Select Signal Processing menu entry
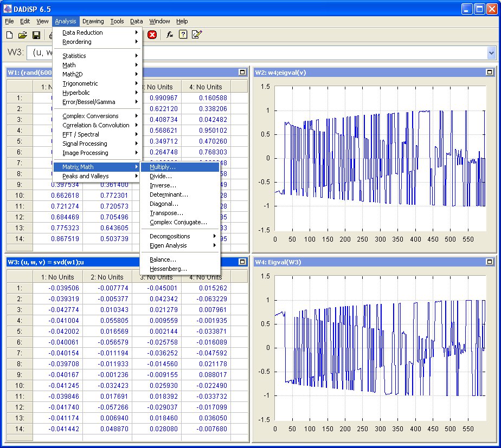The height and width of the screenshot is (448, 501). click(x=97, y=144)
